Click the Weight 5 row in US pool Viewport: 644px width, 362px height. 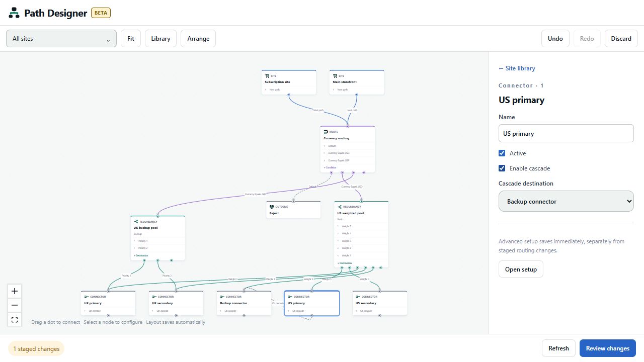(x=361, y=226)
